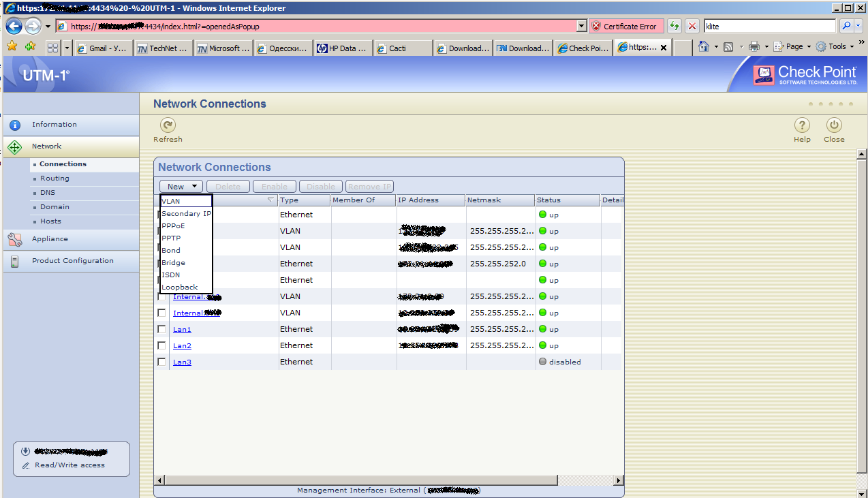Open the address bar history dropdown
Screen dimensions: 868x498
click(x=581, y=27)
